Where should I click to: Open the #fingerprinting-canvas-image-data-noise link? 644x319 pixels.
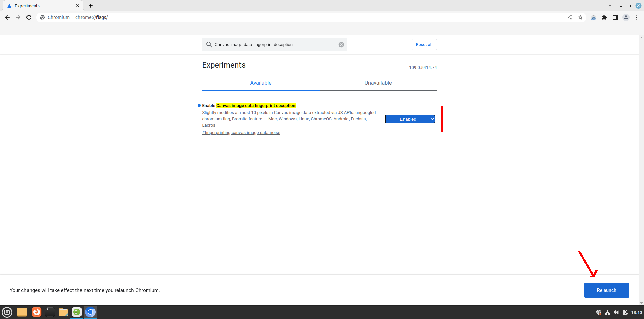tap(241, 133)
